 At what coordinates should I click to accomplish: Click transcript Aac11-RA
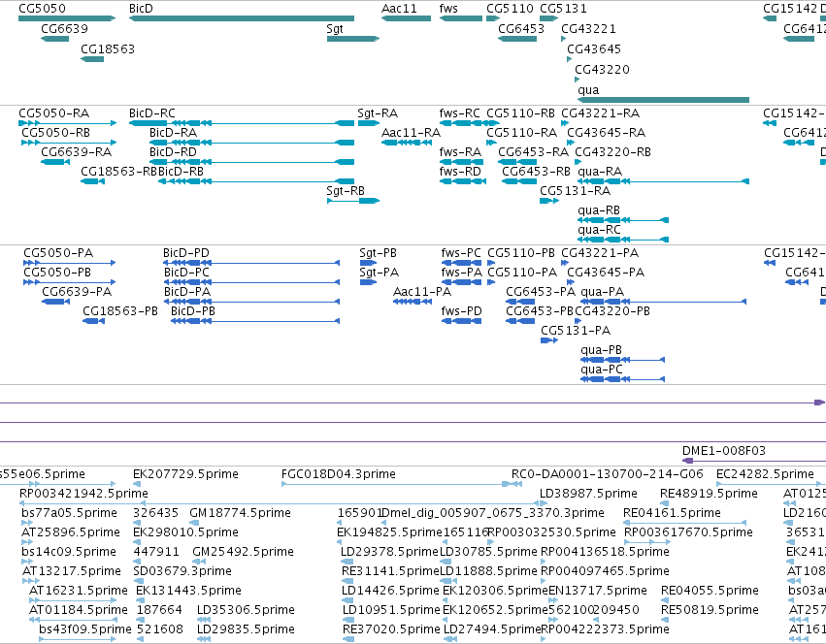(407, 143)
